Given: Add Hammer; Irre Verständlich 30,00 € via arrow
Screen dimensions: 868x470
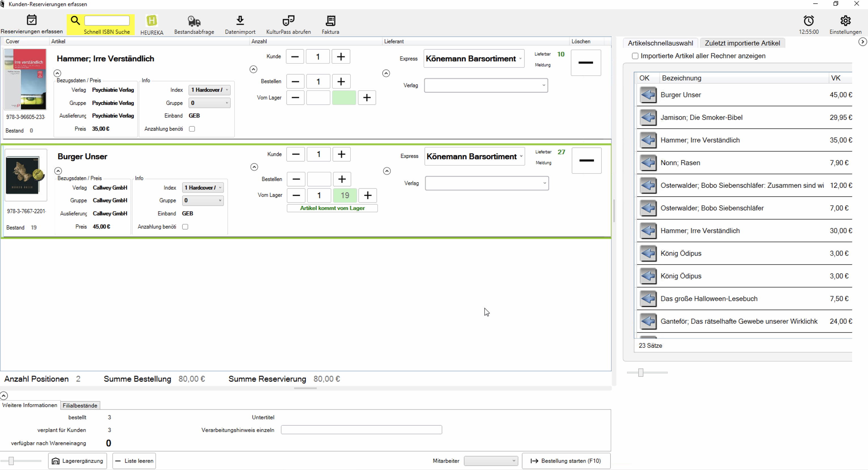Looking at the screenshot, I should tap(648, 231).
